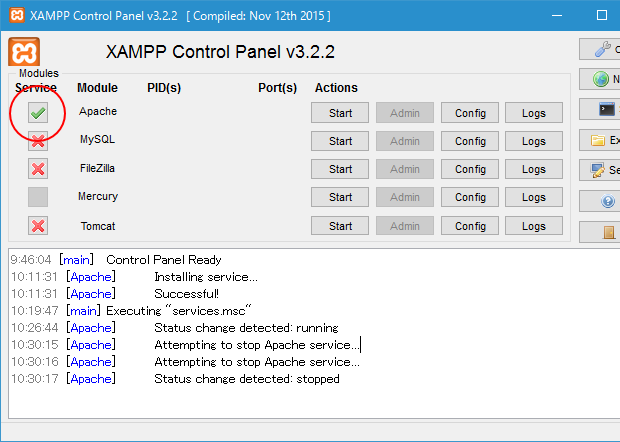The width and height of the screenshot is (620, 442).
Task: Open the Apache Config menu
Action: pyautogui.click(x=470, y=113)
